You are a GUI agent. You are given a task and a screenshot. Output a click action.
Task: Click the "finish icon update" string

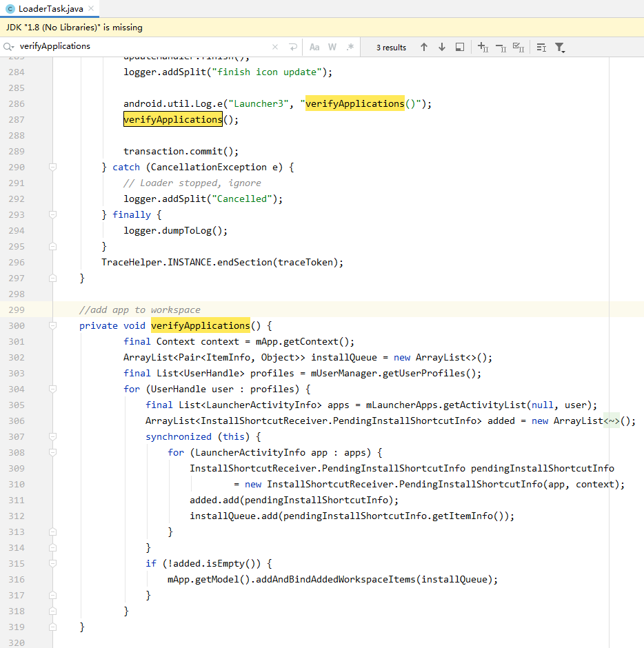pyautogui.click(x=267, y=72)
